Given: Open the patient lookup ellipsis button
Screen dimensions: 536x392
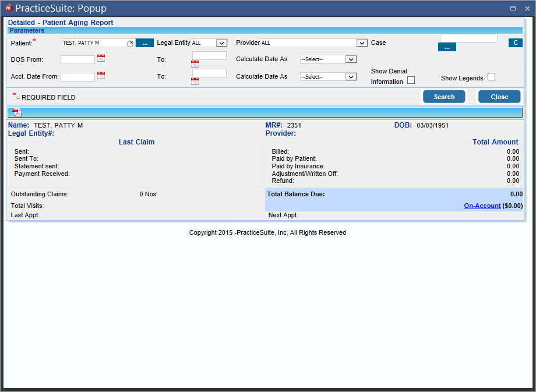Looking at the screenshot, I should point(144,43).
